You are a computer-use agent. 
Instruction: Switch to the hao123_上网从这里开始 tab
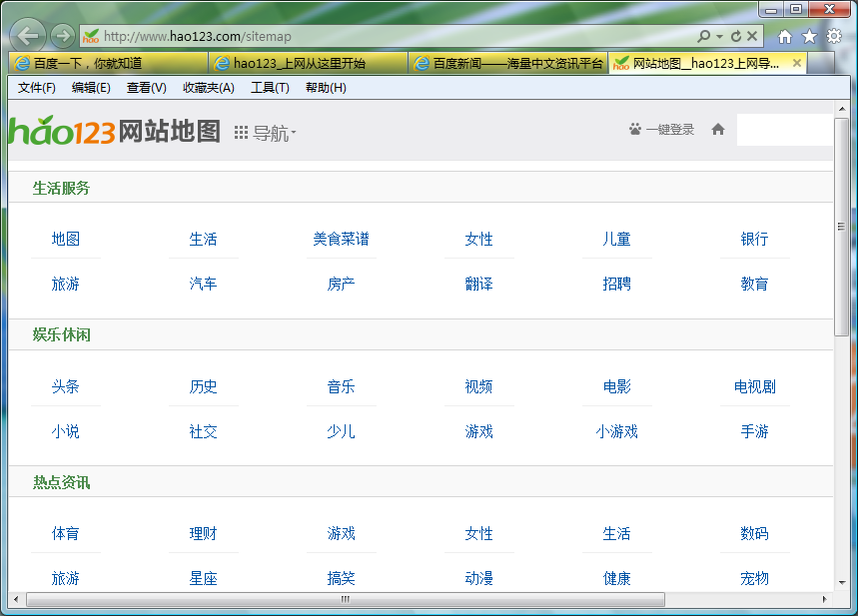pos(309,64)
